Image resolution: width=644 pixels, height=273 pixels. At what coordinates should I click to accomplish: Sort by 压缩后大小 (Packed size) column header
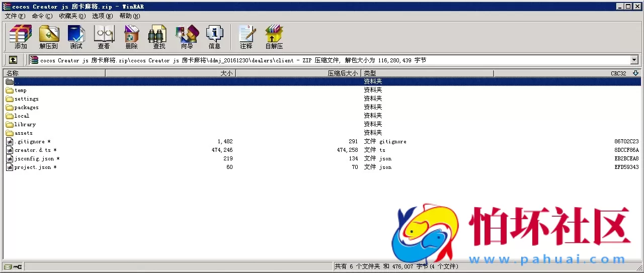click(x=298, y=73)
